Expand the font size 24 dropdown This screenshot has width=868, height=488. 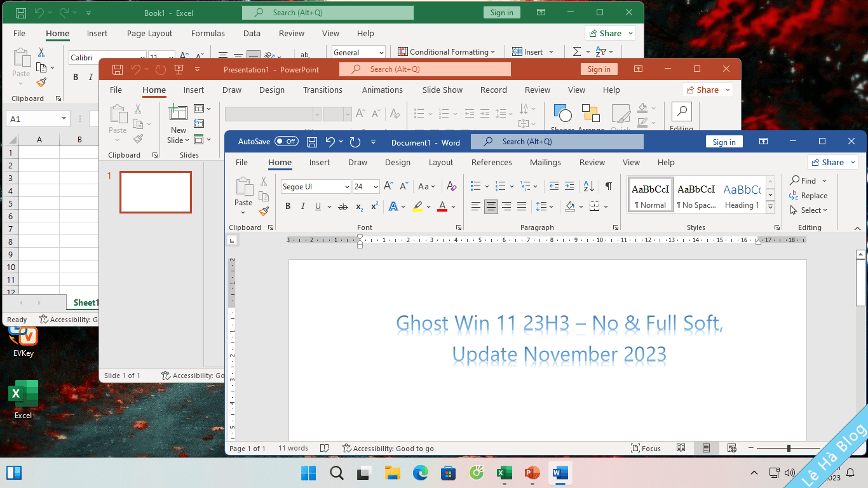[376, 187]
